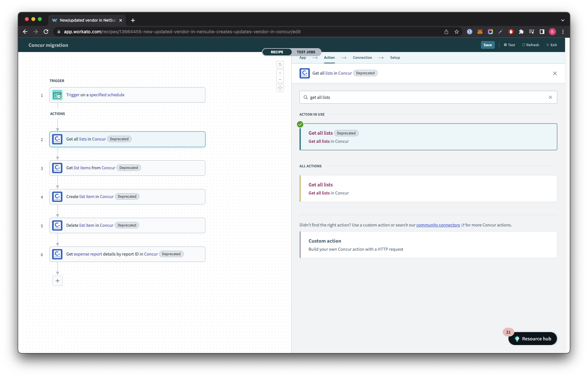Open the Chrome three-dot menu
The height and width of the screenshot is (377, 588).
tap(563, 32)
